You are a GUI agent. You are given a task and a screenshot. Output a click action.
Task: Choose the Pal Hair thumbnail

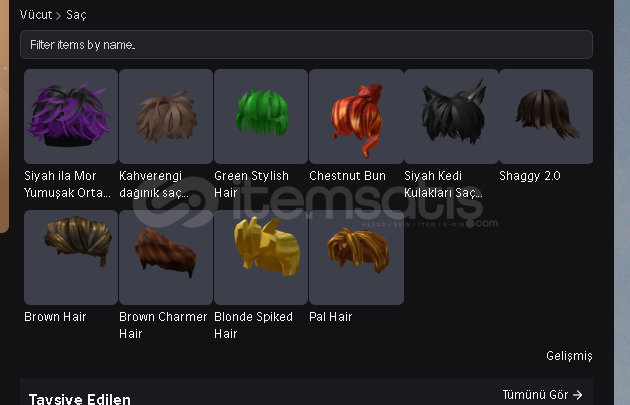[356, 257]
